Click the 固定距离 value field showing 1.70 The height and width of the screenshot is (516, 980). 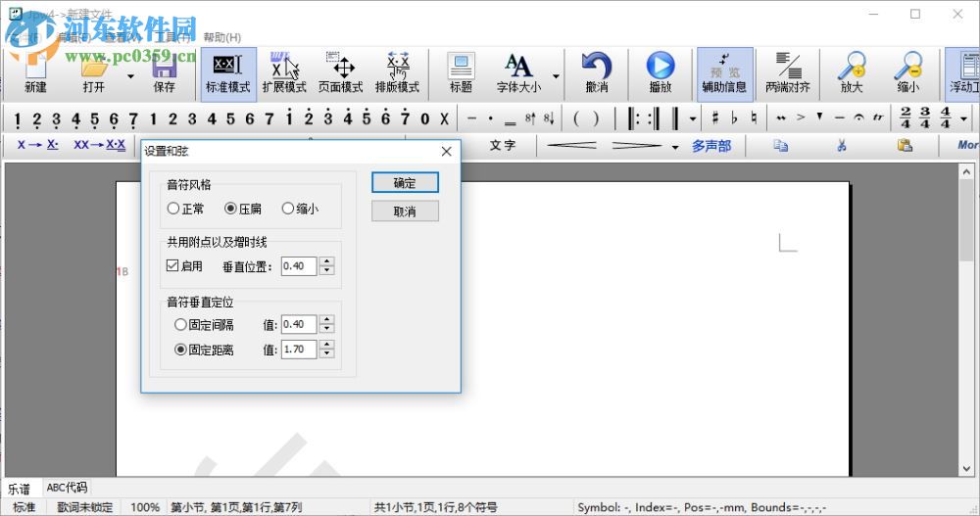299,350
